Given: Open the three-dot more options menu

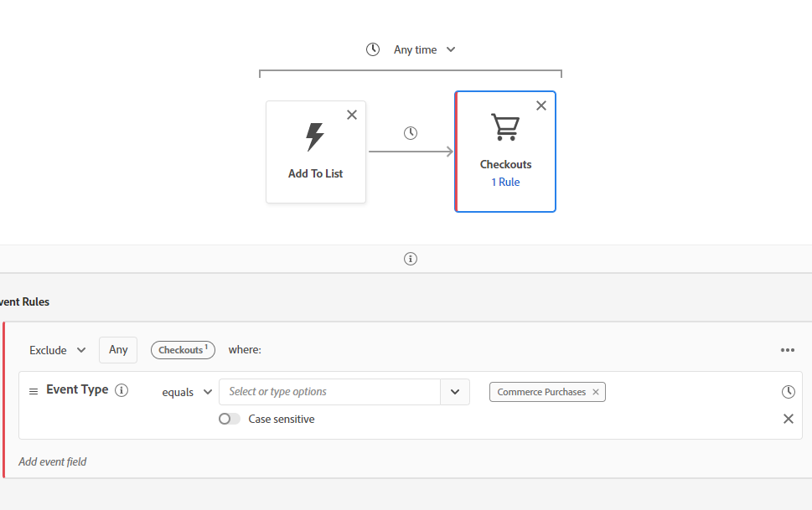Looking at the screenshot, I should click(787, 350).
